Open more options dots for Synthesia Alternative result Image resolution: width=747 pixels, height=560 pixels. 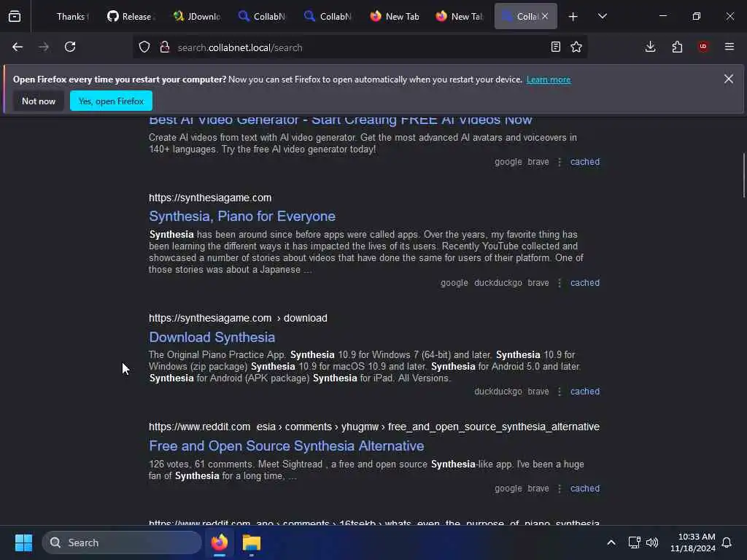click(x=560, y=489)
